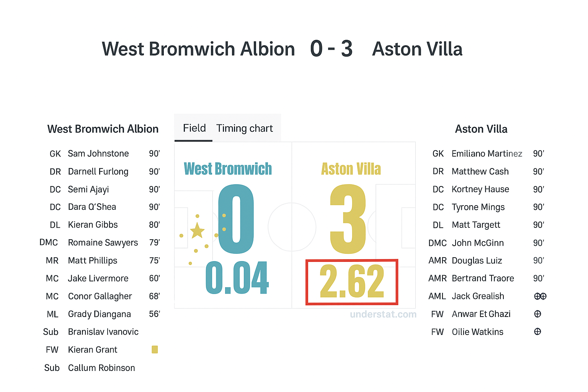This screenshot has height=392, width=588.
Task: Click goal icon beside Anwar El Ghazi
Action: coord(537,314)
